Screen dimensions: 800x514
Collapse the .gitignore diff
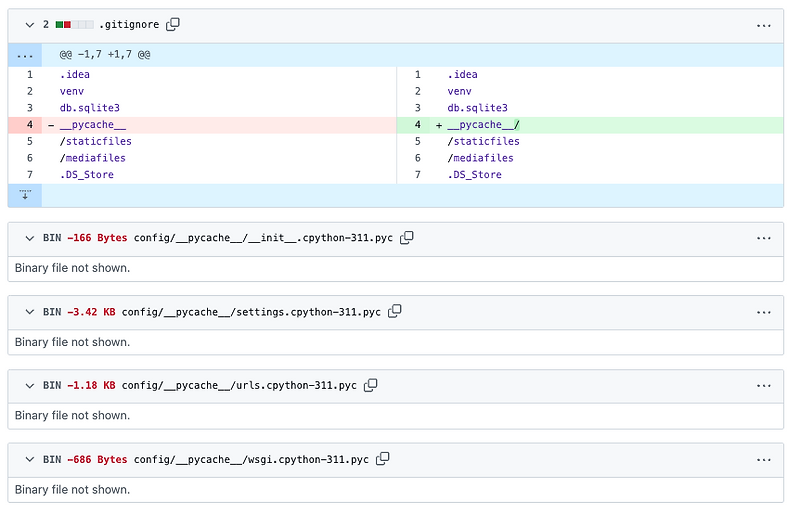coord(30,25)
